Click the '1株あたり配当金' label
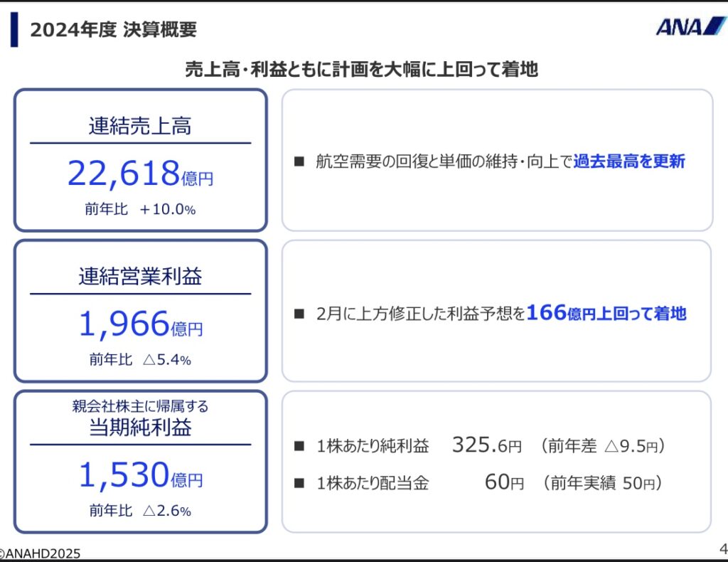Screen dimensions: 728x562 (x=373, y=483)
